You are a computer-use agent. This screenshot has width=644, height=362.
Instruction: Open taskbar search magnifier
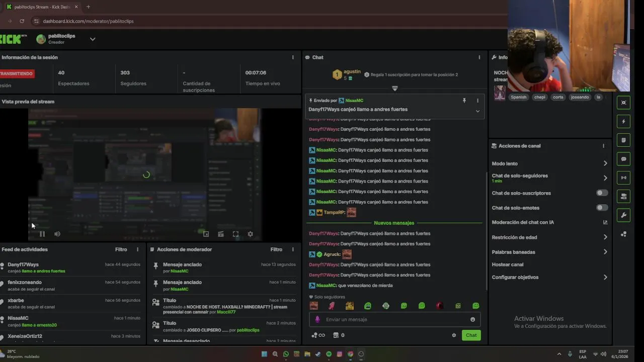coord(275,354)
